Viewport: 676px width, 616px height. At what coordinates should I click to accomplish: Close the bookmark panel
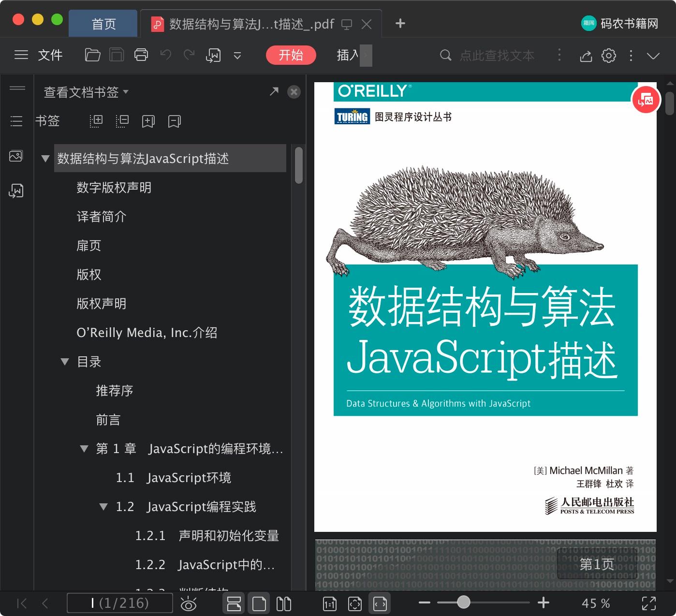(x=294, y=92)
